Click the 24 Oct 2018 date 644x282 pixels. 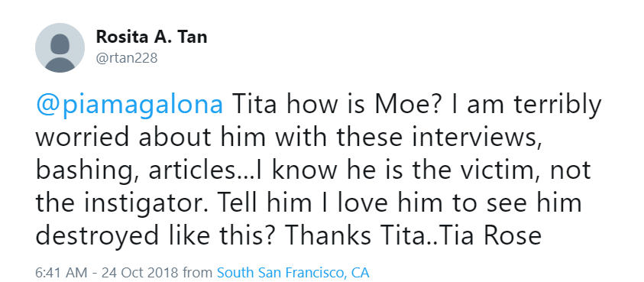click(140, 272)
